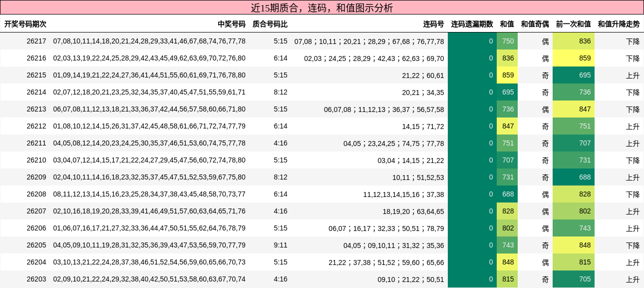Click consecutive numbers 09,10；21,22；50,51 in row 26203
This screenshot has width=644, height=288.
pos(411,279)
